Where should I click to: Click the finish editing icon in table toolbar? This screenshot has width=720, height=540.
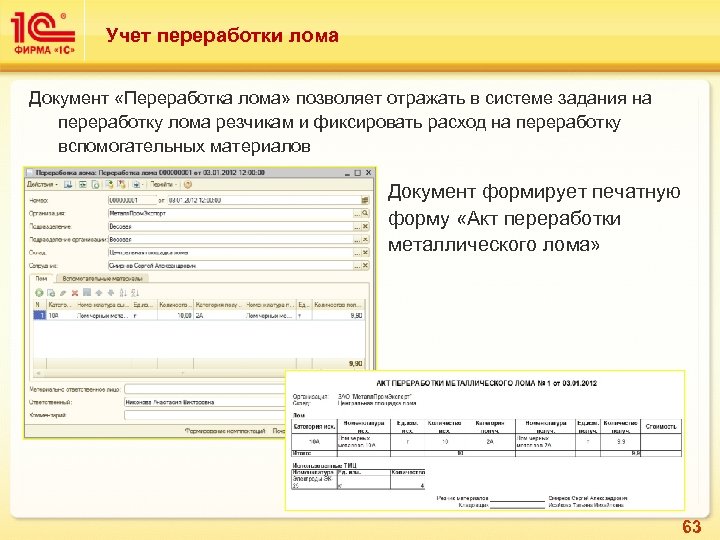(87, 292)
